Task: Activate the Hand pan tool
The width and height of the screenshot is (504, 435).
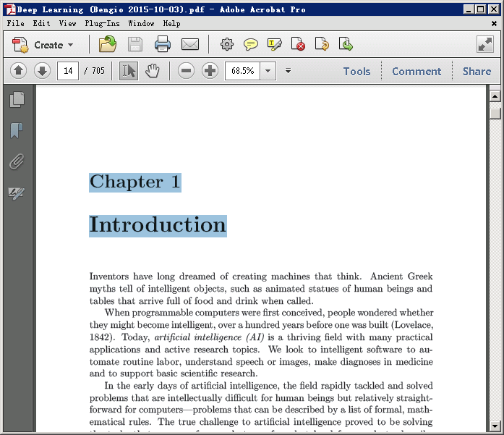Action: [x=152, y=71]
